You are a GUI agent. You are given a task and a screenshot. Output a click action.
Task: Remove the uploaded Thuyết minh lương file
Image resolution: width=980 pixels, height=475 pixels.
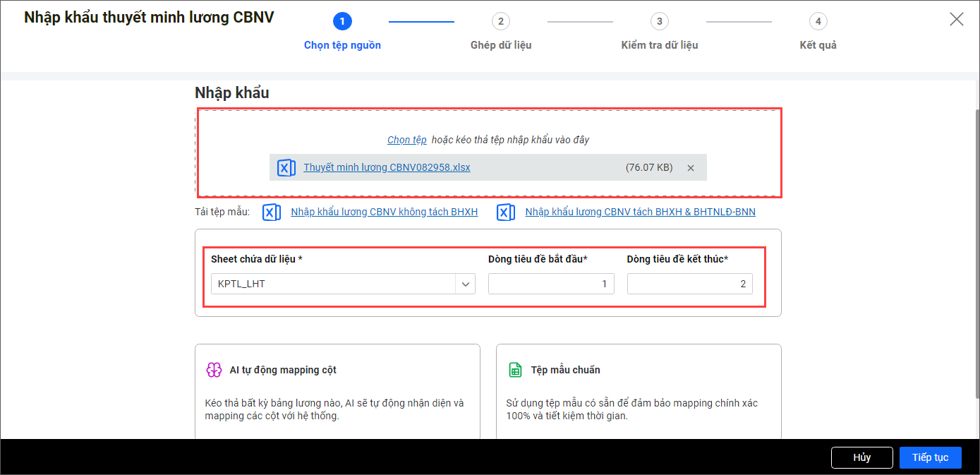(691, 168)
